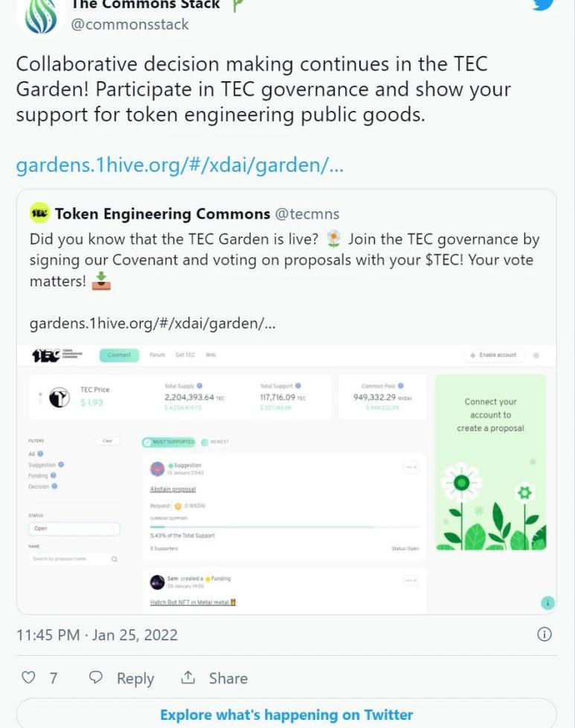Viewport: 575px width, 728px height.
Task: Open the Status dropdown showing Open
Action: tap(74, 529)
